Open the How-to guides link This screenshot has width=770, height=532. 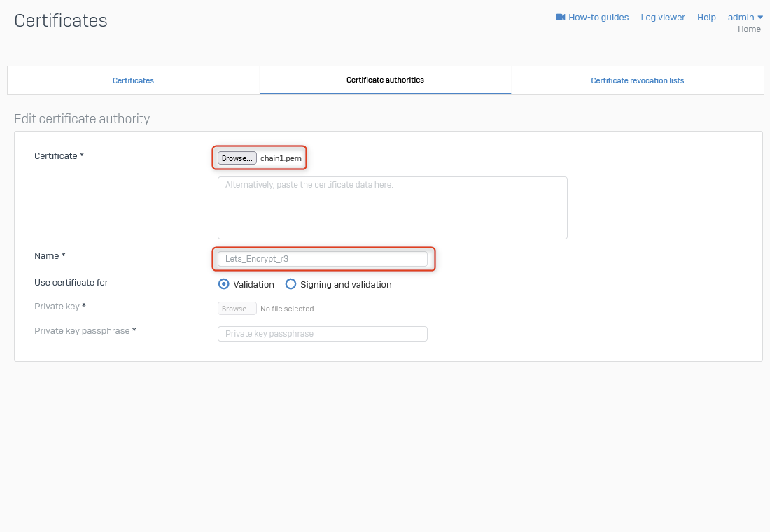pyautogui.click(x=598, y=17)
